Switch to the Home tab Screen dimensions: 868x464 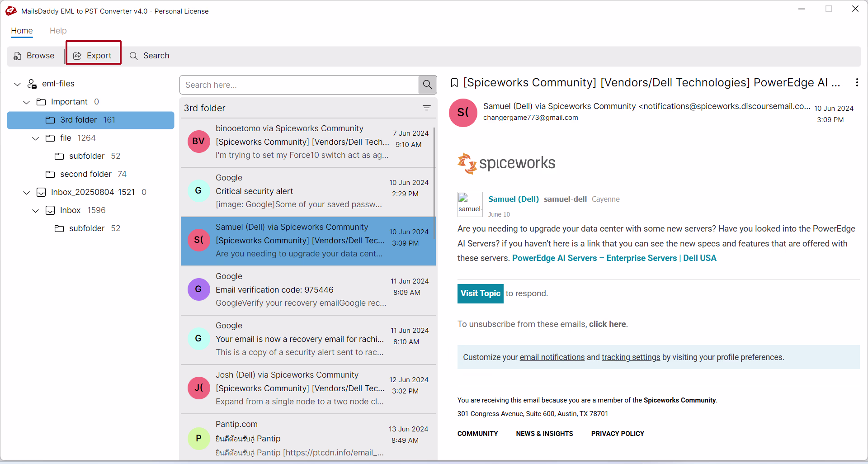22,31
